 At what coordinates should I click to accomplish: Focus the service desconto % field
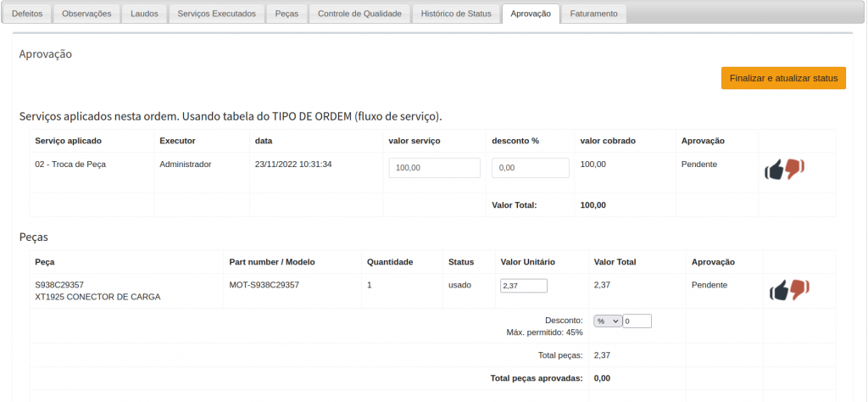(530, 168)
